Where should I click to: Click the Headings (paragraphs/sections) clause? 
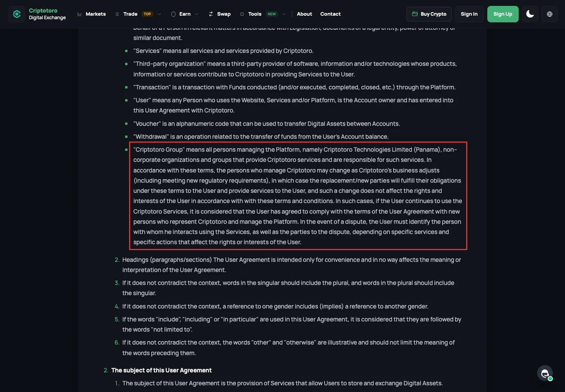click(292, 265)
